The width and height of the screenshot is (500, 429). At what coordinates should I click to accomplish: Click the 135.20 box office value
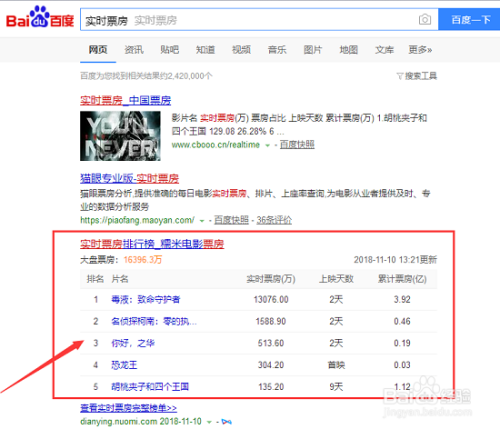point(271,387)
